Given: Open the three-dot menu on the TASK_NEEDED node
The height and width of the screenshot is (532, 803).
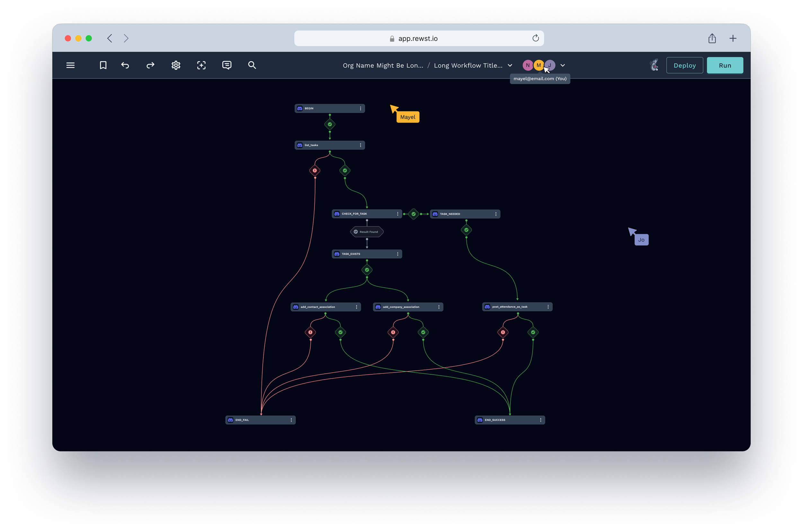Looking at the screenshot, I should (496, 214).
